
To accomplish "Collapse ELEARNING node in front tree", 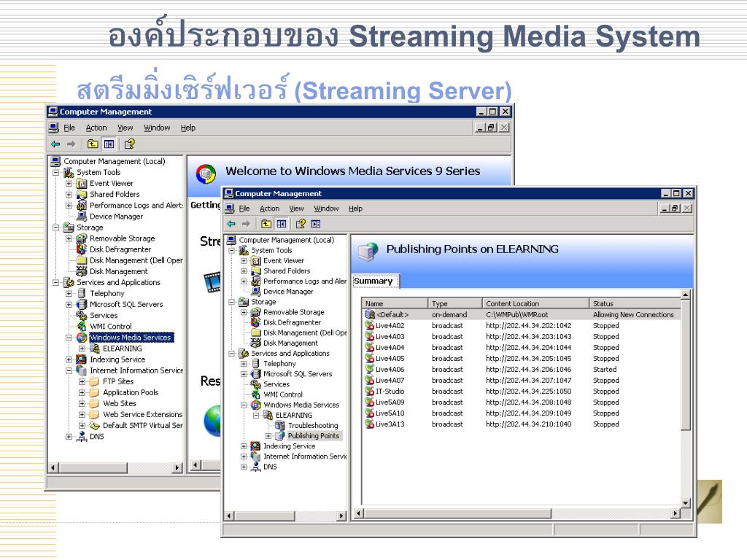I will tap(256, 415).
